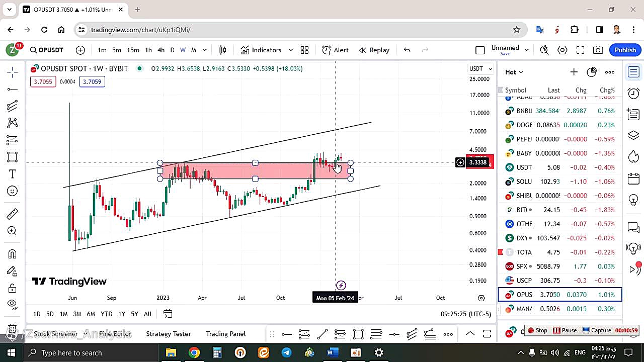The width and height of the screenshot is (644, 362).
Task: Change the candlestick chart style
Action: [x=223, y=50]
